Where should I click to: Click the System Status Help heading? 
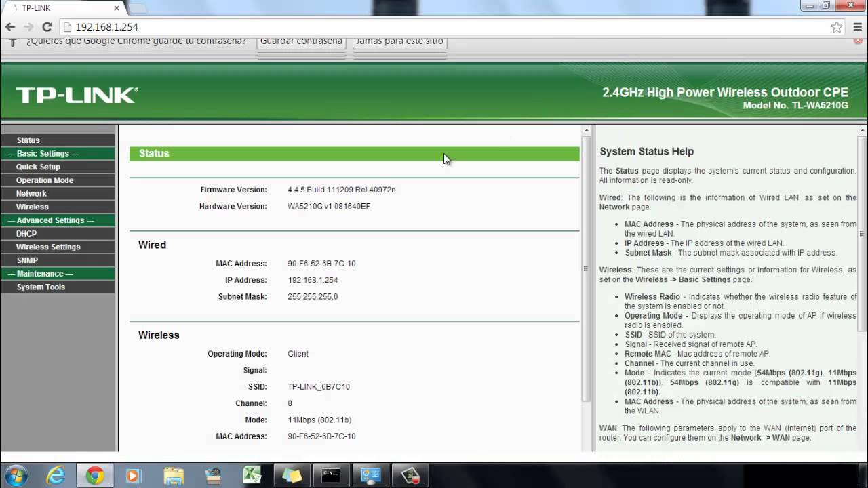point(647,152)
